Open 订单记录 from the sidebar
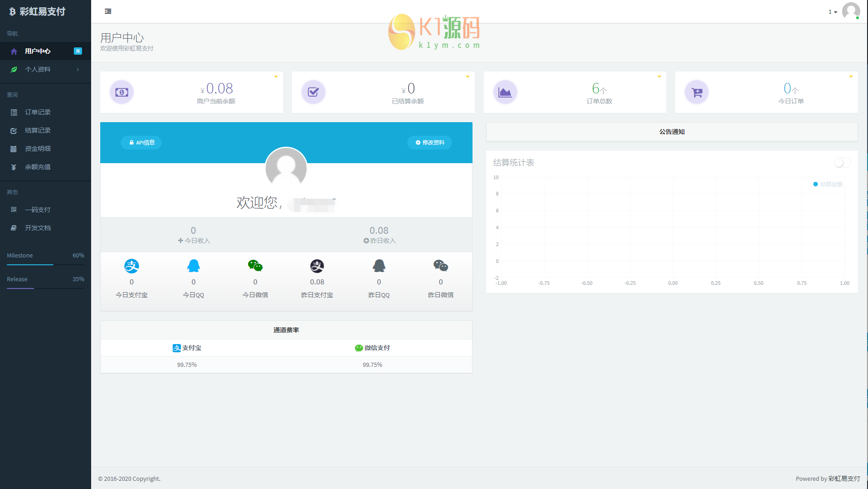Image resolution: width=868 pixels, height=489 pixels. [38, 112]
